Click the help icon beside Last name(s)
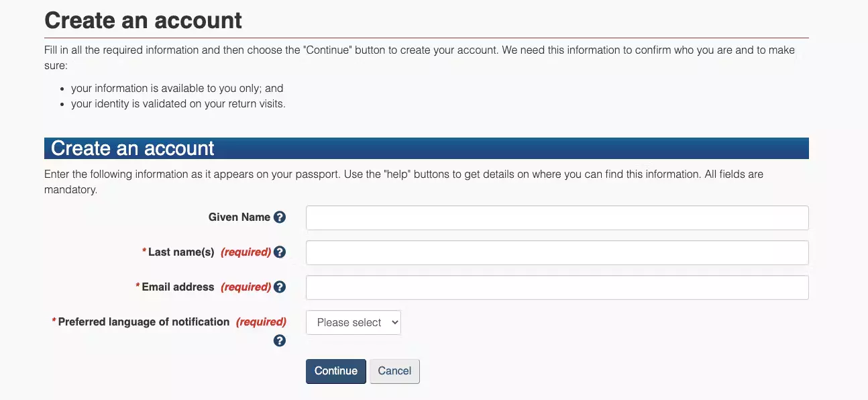The image size is (868, 400). (280, 252)
